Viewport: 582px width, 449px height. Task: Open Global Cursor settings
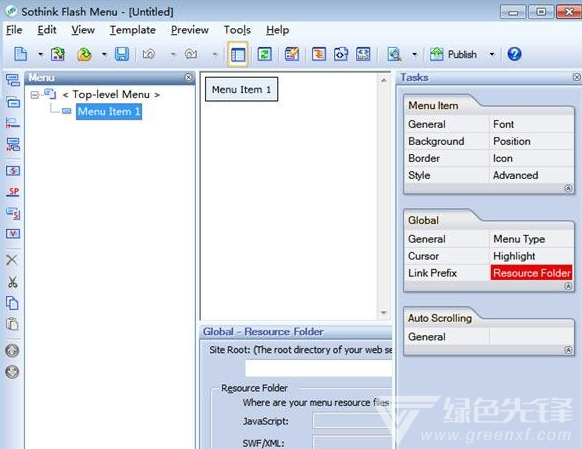(424, 256)
